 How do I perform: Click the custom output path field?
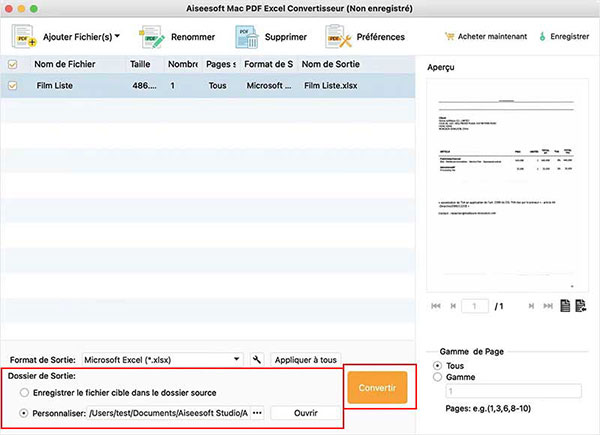169,413
